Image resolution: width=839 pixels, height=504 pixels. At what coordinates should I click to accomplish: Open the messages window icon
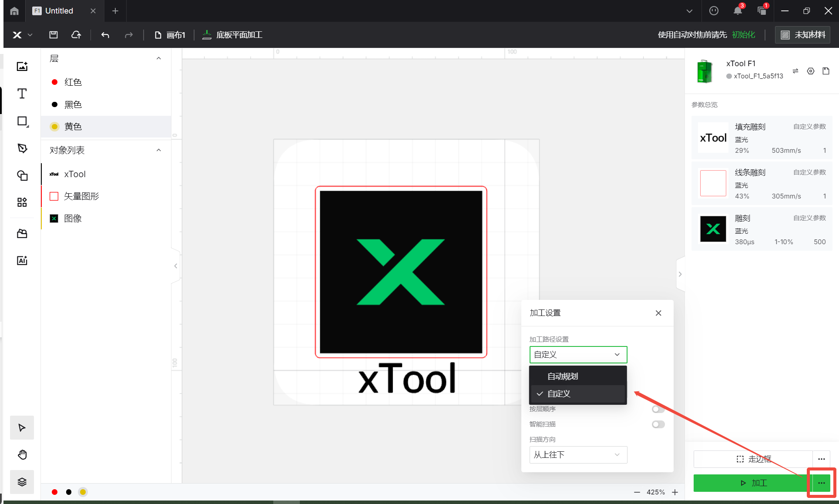762,11
